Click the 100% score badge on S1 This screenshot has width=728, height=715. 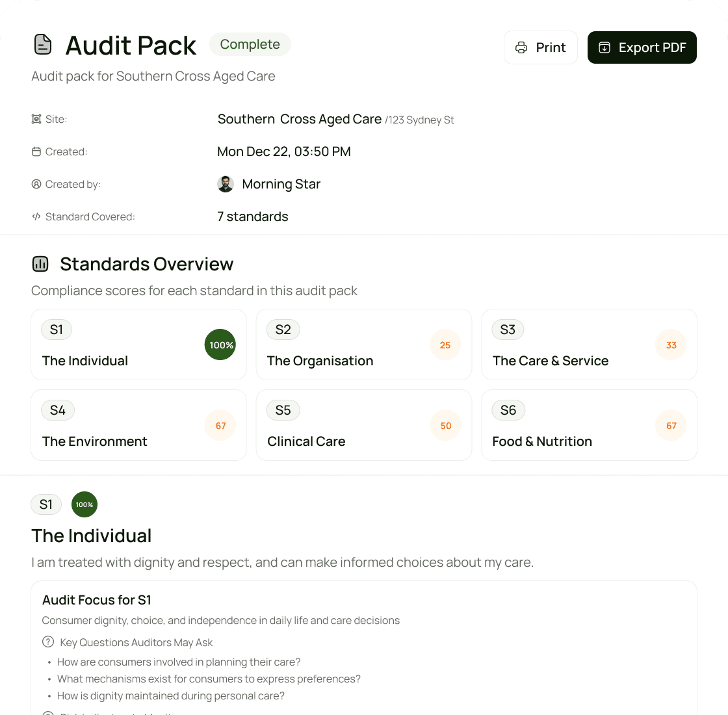(x=220, y=344)
